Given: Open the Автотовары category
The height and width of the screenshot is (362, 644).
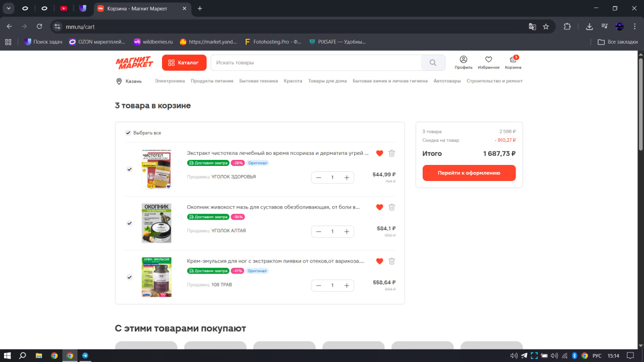Looking at the screenshot, I should (x=447, y=81).
